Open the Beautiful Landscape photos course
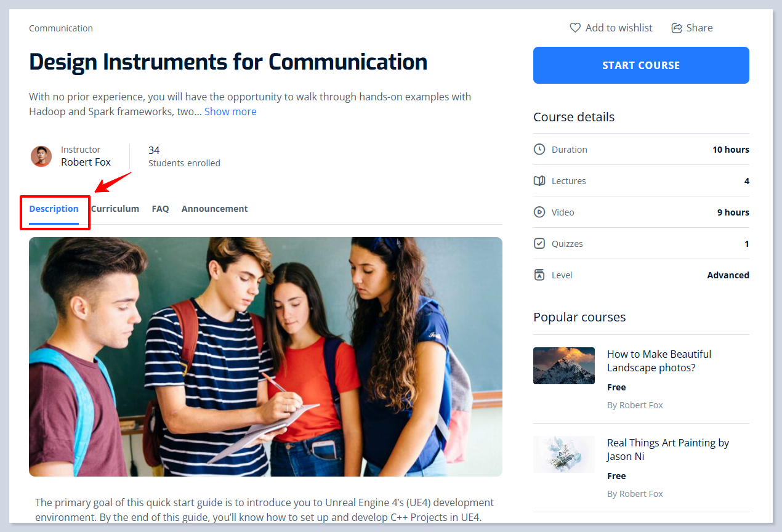The height and width of the screenshot is (532, 782). (x=659, y=361)
